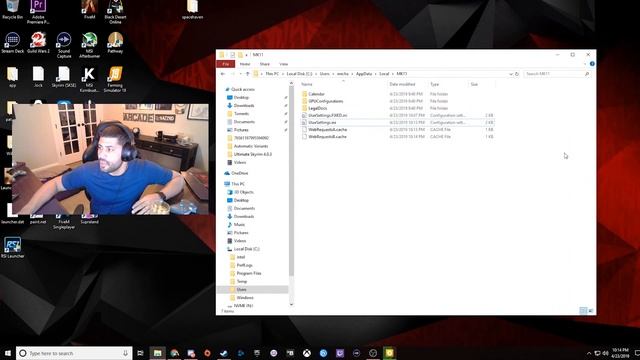The width and height of the screenshot is (640, 360).
Task: Show hidden system tray icons
Action: [x=589, y=353]
